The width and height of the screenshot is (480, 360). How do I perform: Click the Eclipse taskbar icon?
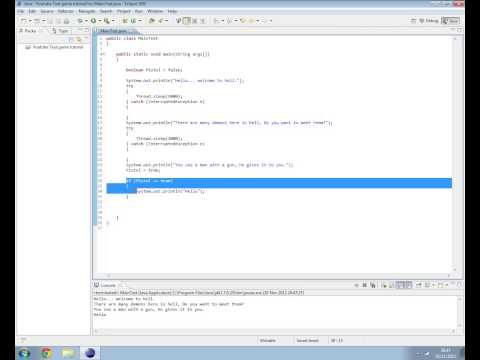tap(90, 353)
